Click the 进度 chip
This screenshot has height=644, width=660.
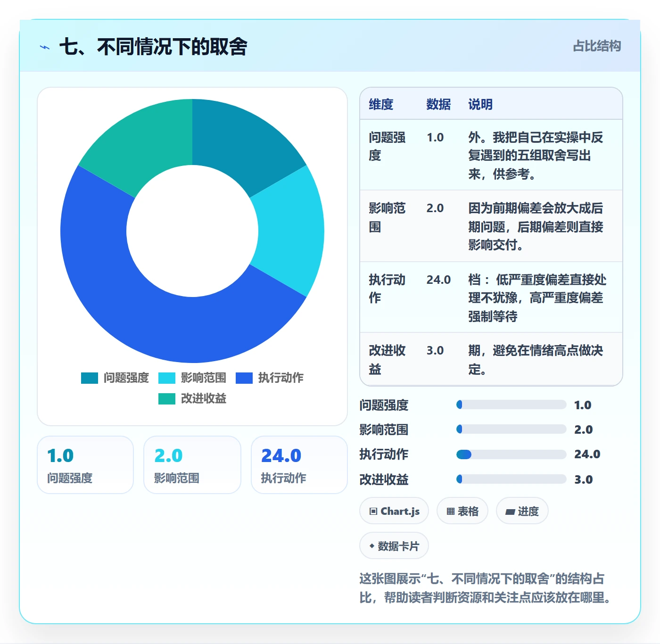click(x=522, y=511)
